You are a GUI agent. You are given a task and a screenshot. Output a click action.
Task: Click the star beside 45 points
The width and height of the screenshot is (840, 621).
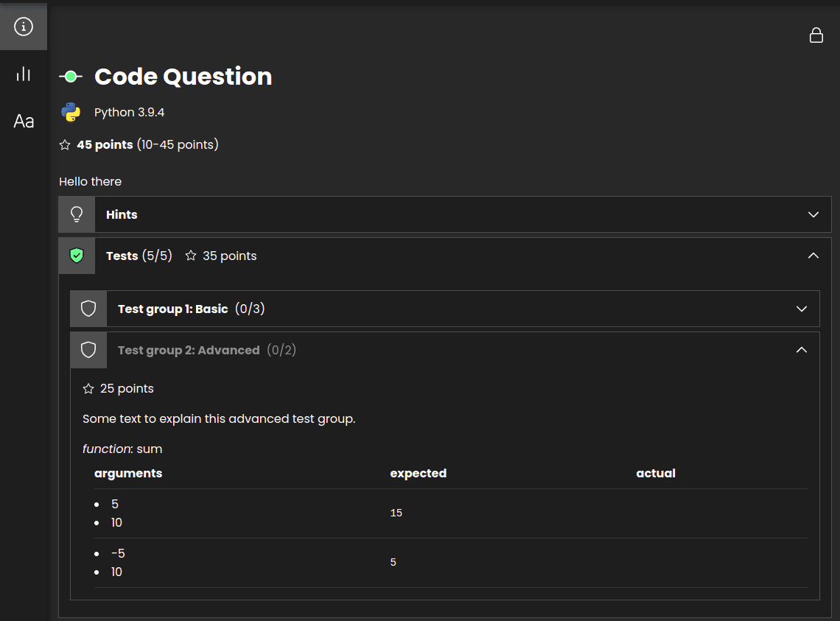pos(65,144)
